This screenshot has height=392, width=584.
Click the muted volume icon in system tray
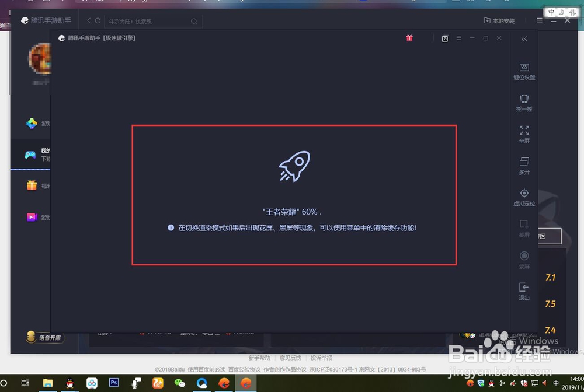point(502,383)
